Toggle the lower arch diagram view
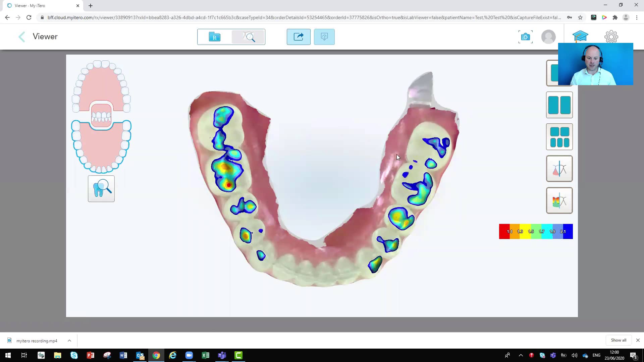 pyautogui.click(x=101, y=146)
